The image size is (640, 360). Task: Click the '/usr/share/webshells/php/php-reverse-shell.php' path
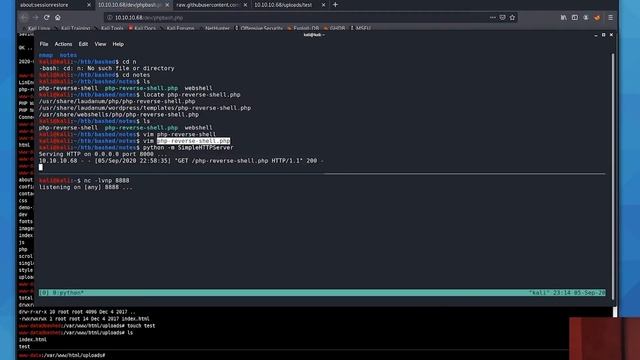(119, 115)
